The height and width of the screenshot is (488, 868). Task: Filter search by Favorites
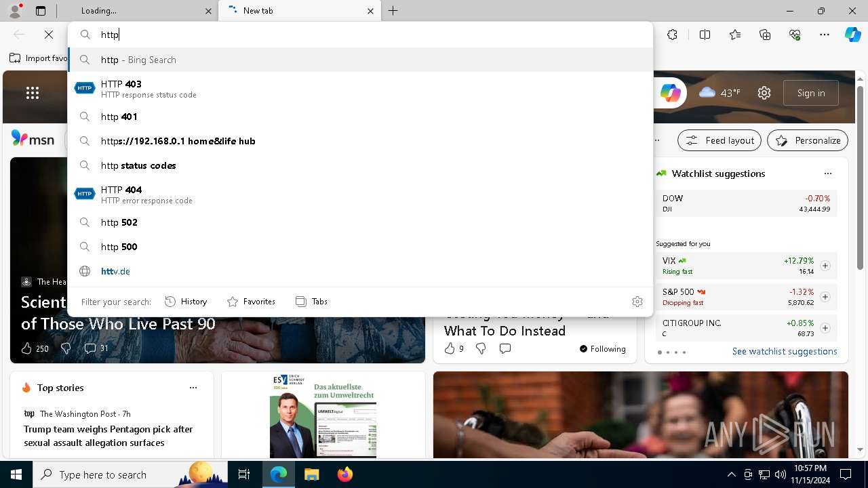pos(251,302)
